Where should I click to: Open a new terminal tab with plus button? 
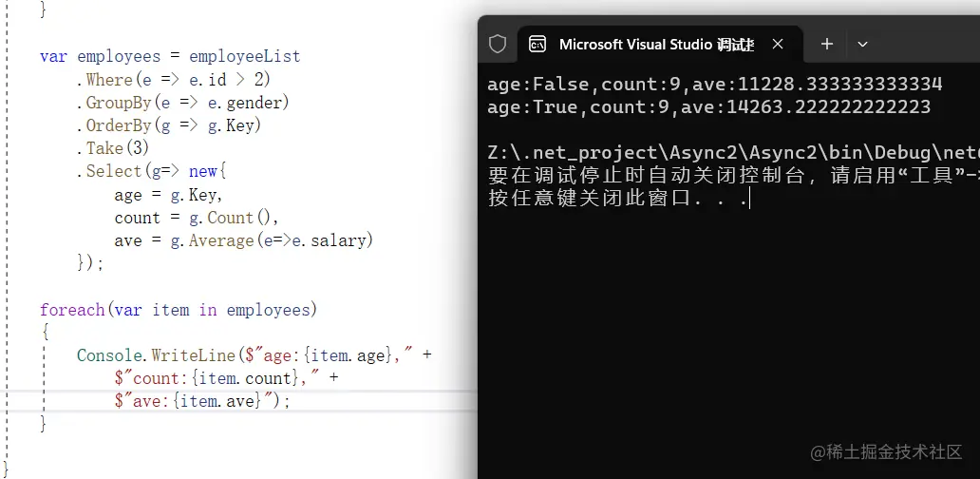point(827,45)
